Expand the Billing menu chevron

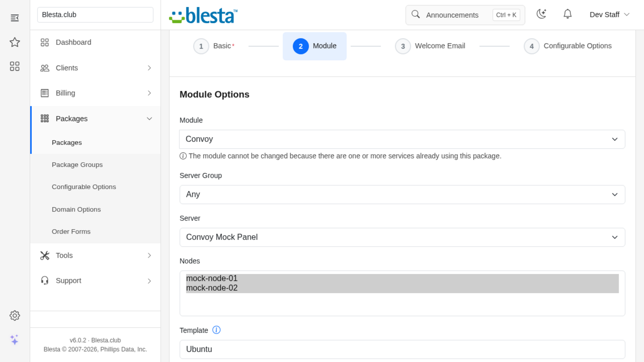(149, 93)
